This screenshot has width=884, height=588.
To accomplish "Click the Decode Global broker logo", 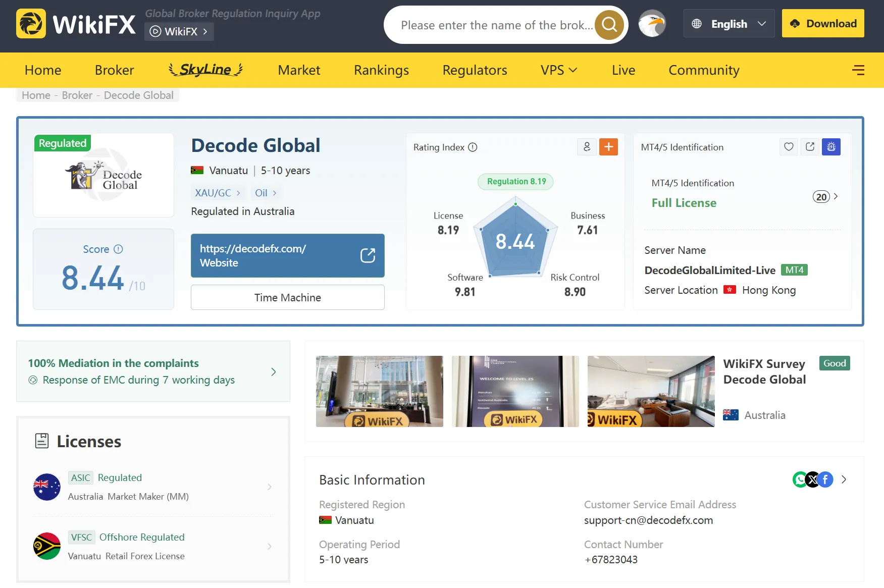I will (103, 175).
